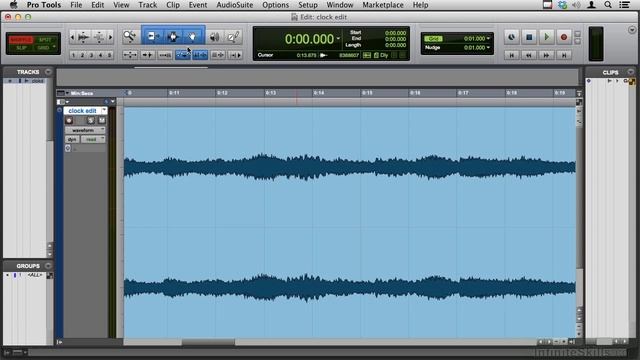Image resolution: width=640 pixels, height=360 pixels.
Task: Click the Grid mode indicator button
Action: [433, 39]
